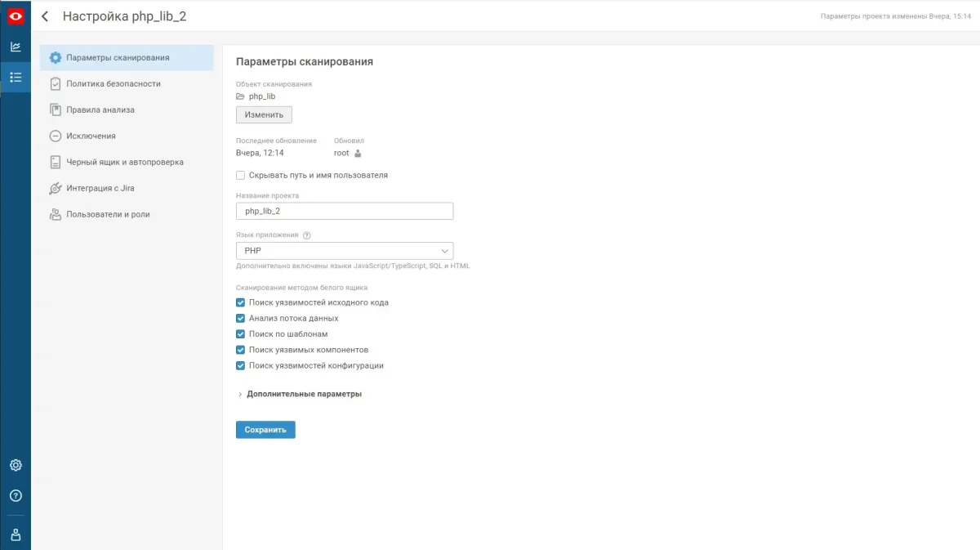Click inside the Название проекта field

343,210
